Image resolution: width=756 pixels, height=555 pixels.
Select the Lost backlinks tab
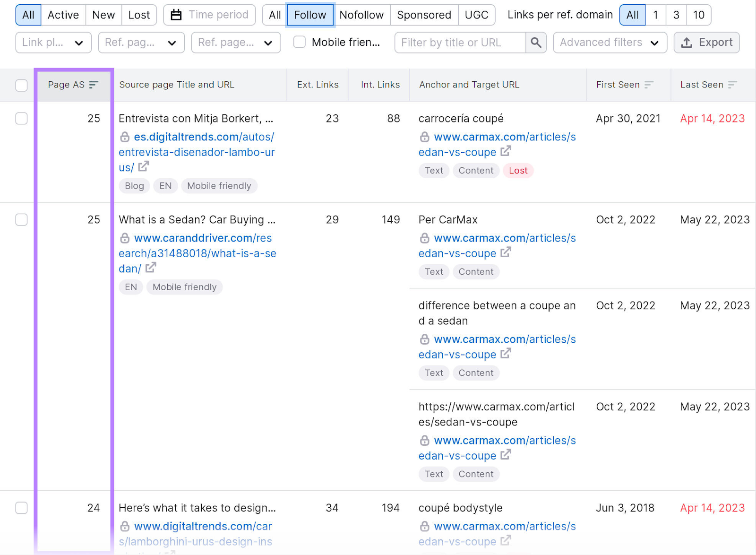[139, 15]
